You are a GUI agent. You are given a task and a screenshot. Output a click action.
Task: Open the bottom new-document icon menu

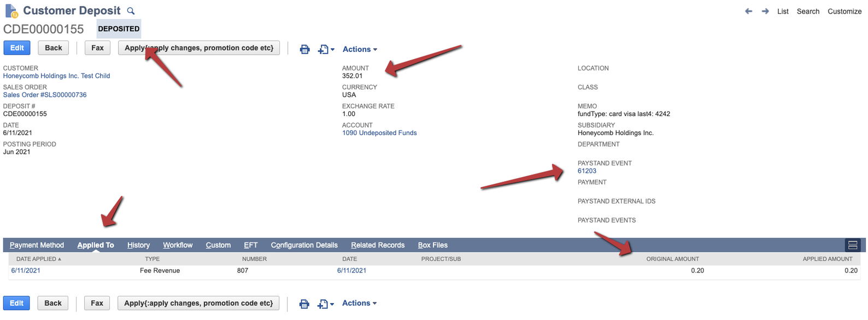[x=326, y=304]
